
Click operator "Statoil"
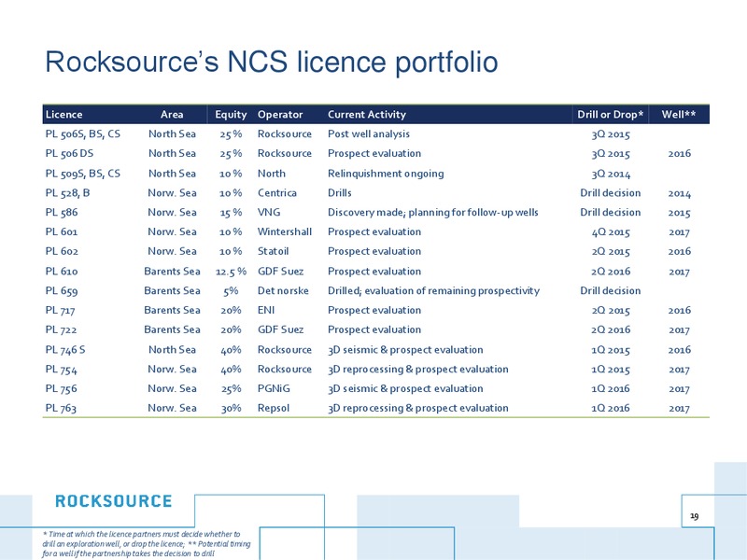click(273, 251)
